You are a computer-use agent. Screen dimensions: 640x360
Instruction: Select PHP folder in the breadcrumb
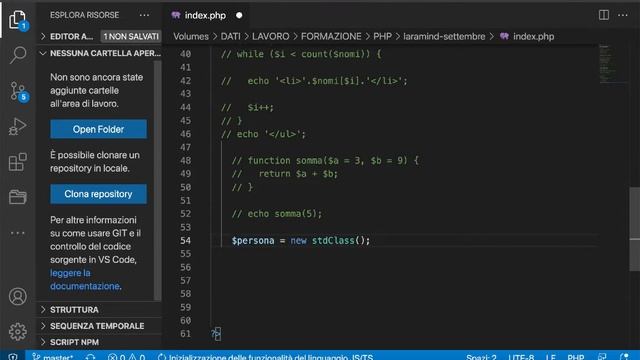[382, 36]
